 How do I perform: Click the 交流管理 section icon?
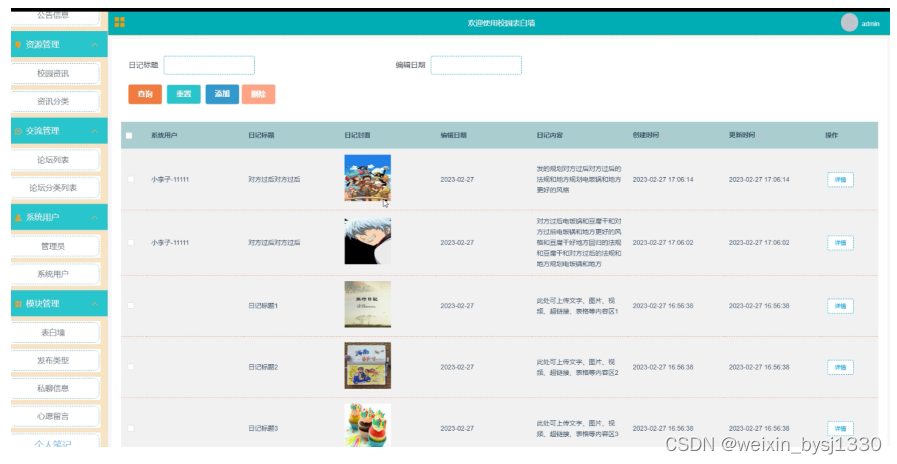click(x=18, y=131)
